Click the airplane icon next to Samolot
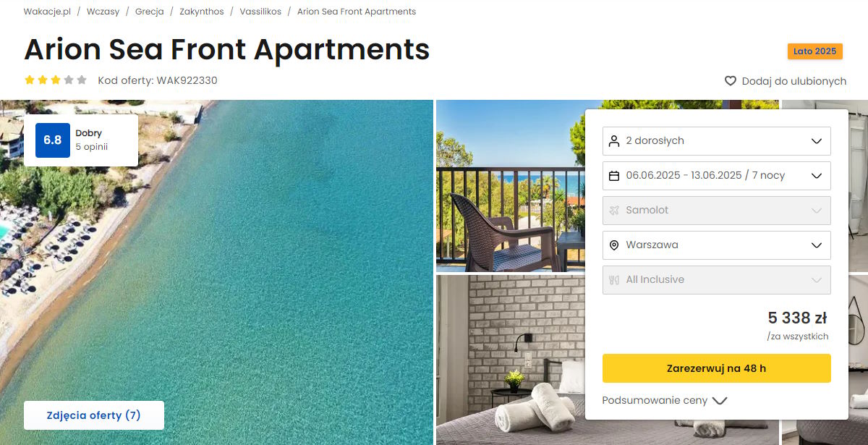Image resolution: width=868 pixels, height=445 pixels. point(614,211)
